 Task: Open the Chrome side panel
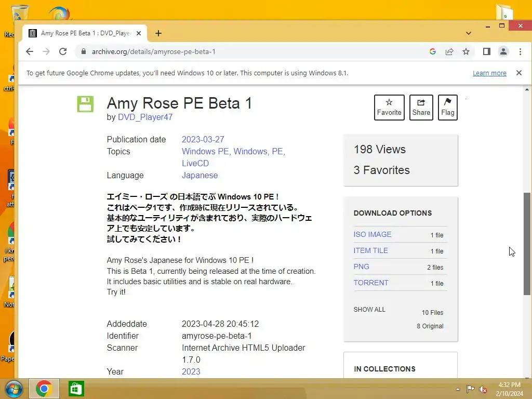(x=486, y=51)
